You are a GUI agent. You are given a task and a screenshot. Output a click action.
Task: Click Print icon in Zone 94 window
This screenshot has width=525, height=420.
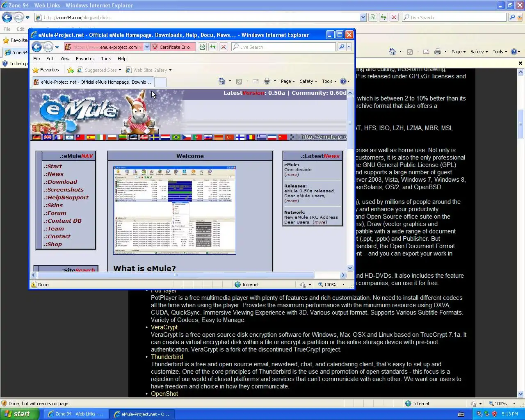(x=438, y=52)
